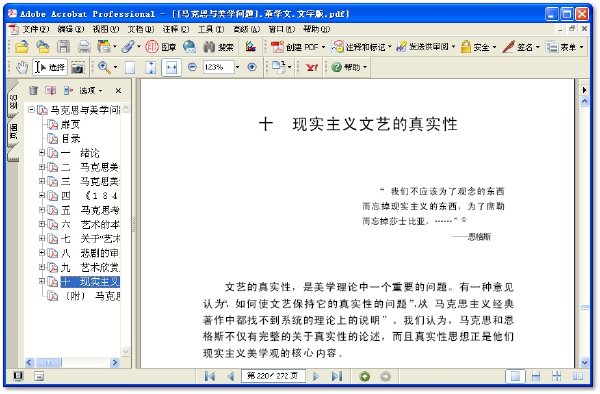This screenshot has width=600, height=394.
Task: Switch to facing pages layout
Action: tap(578, 376)
